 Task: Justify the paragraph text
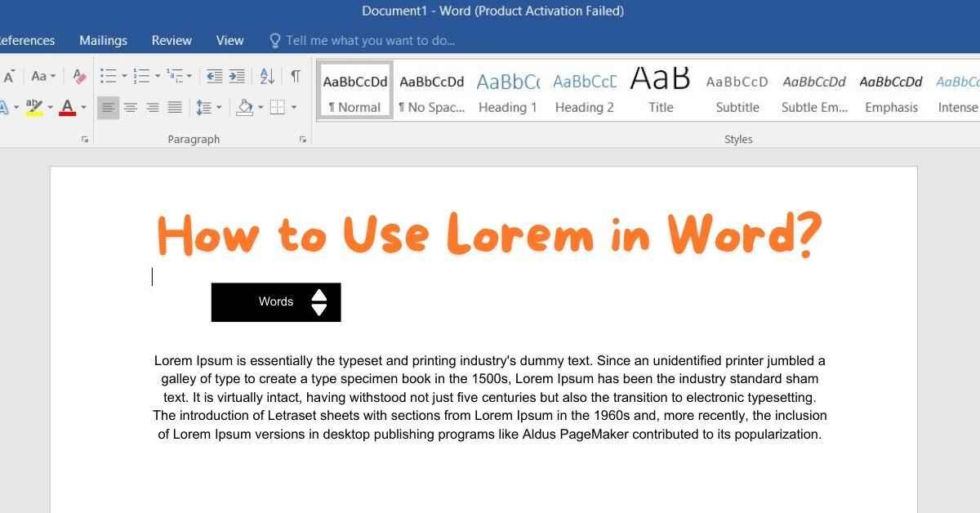pos(175,107)
